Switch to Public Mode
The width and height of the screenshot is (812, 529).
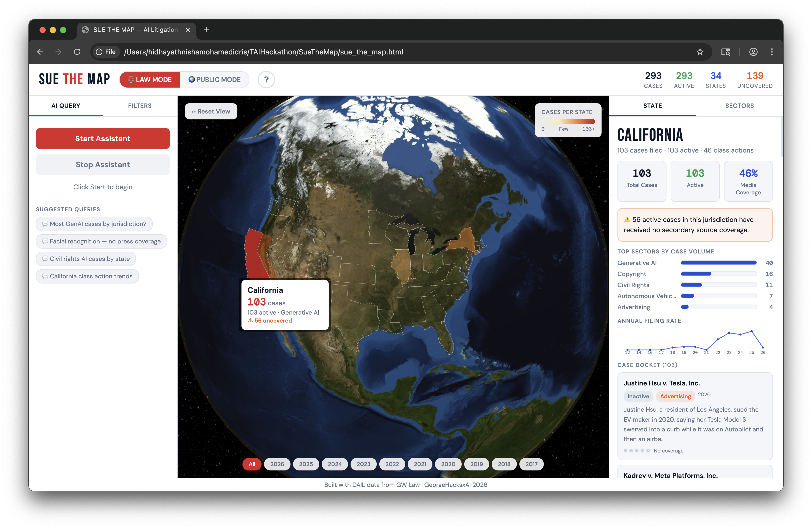[x=215, y=80]
